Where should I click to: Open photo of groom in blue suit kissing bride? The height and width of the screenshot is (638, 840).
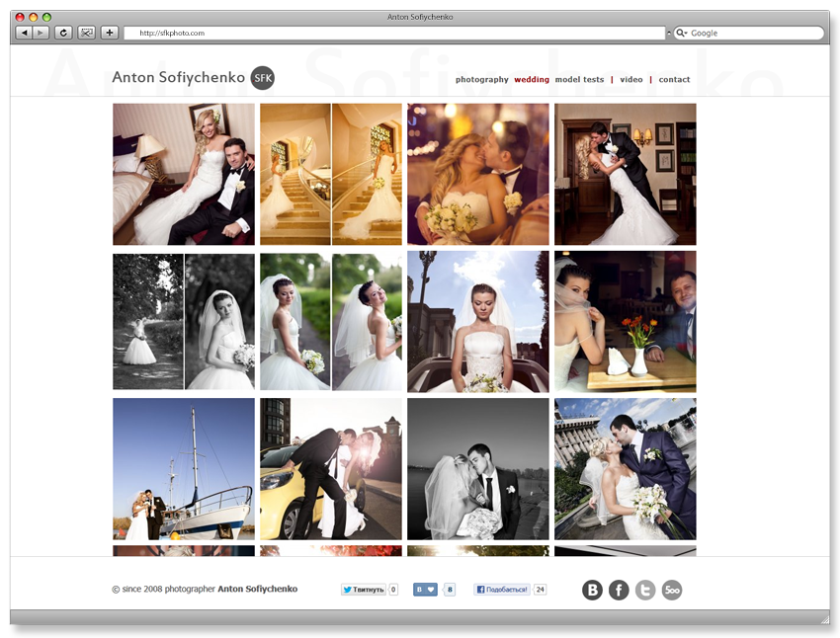click(x=626, y=469)
